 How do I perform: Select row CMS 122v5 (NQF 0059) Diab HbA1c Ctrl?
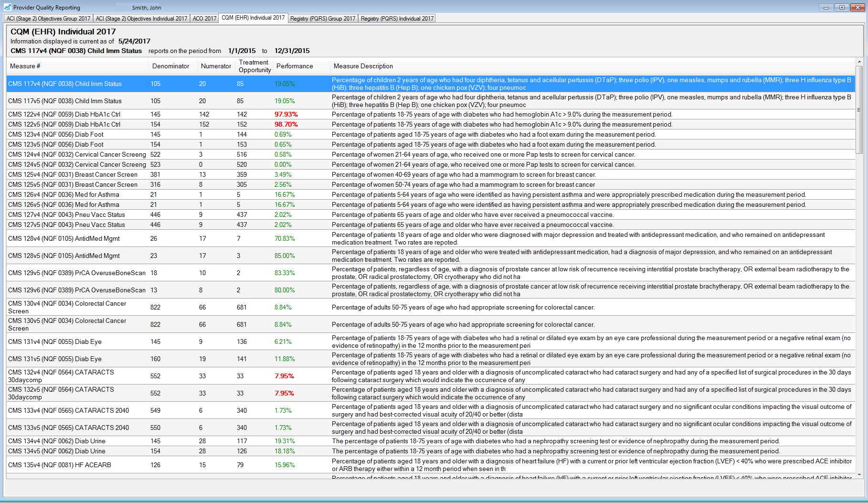pos(431,125)
